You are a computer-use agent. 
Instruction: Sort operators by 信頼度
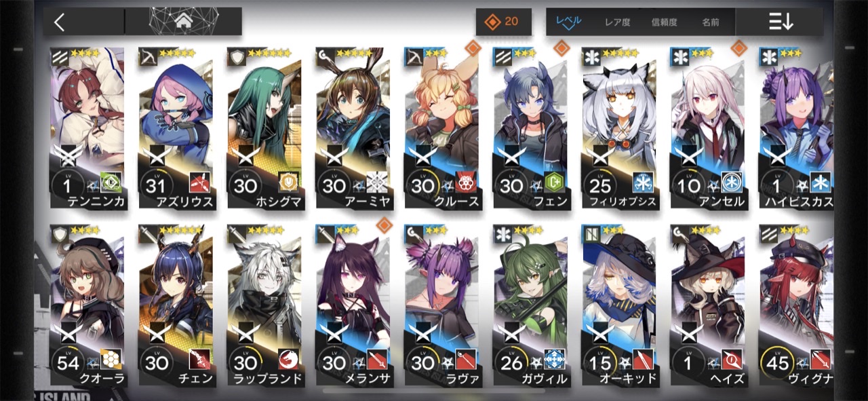[x=664, y=22]
